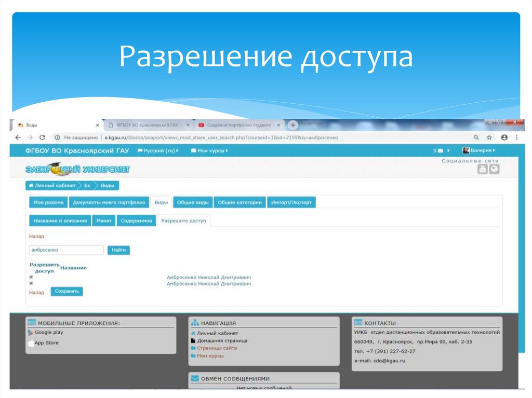Check first Разрешить доступ checkbox
The image size is (532, 398).
click(30, 276)
